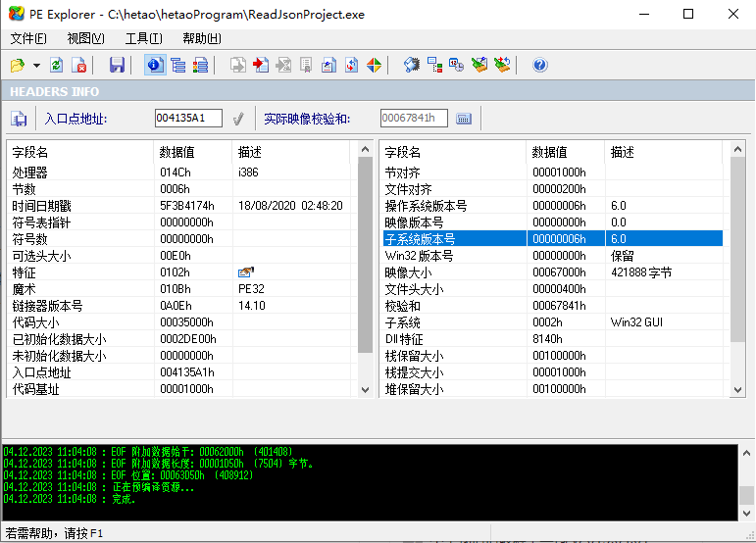The height and width of the screenshot is (543, 756).
Task: Open the 文件(F) menu
Action: (28, 38)
